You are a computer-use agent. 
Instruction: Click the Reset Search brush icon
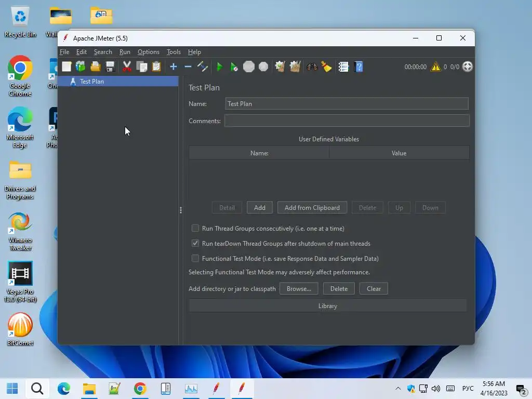pyautogui.click(x=326, y=66)
